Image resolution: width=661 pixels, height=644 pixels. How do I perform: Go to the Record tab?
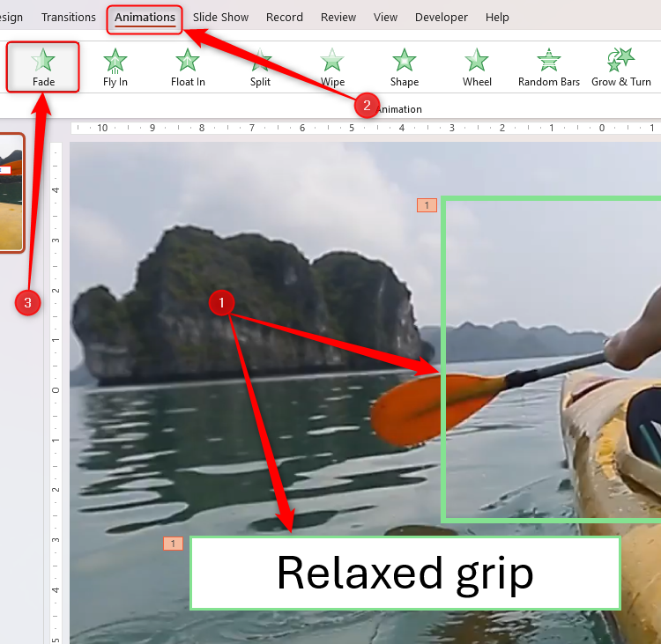pyautogui.click(x=284, y=18)
